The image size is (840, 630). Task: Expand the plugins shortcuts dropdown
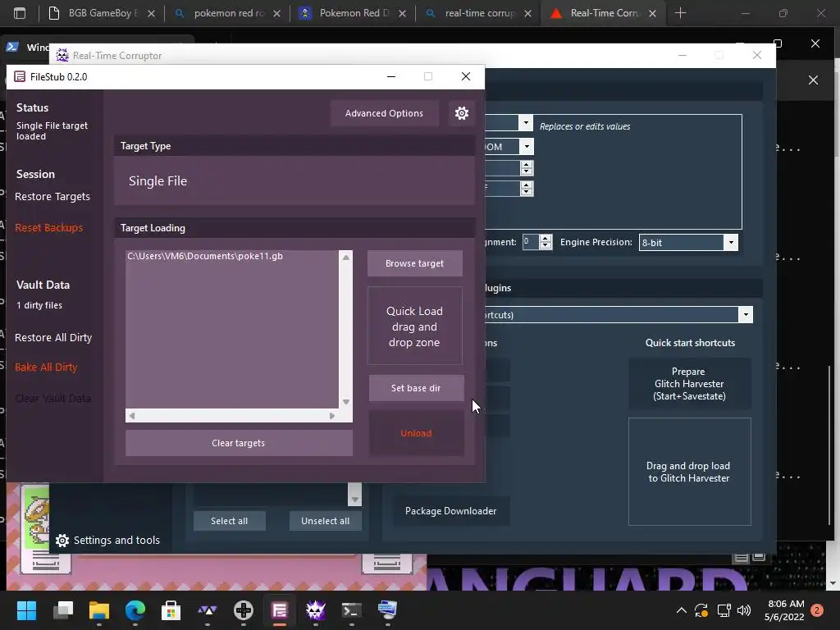click(746, 314)
